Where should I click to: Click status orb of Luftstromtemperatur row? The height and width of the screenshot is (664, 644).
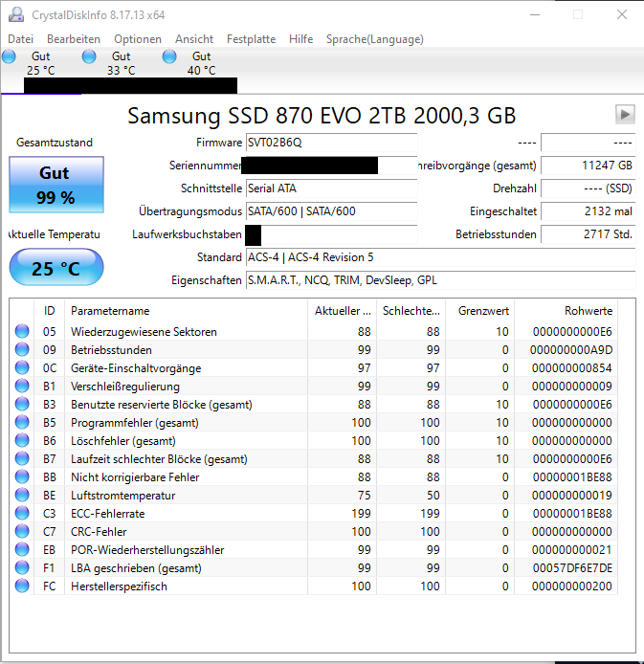pos(22,495)
